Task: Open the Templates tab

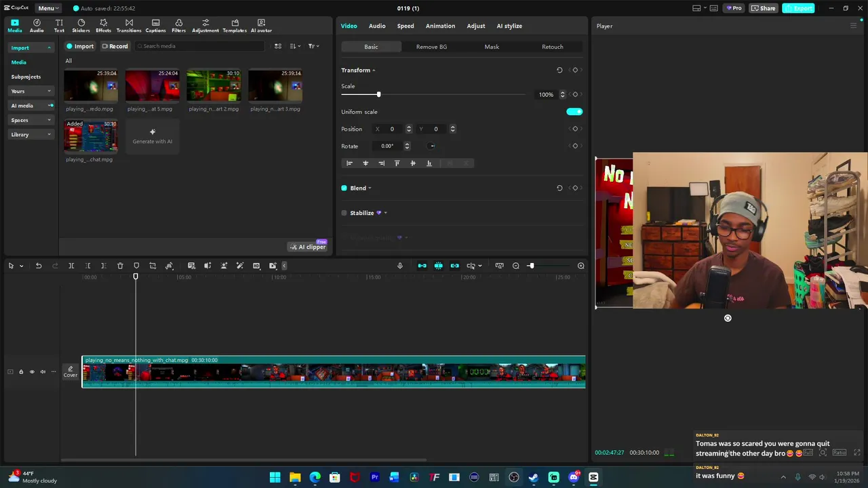Action: (x=235, y=26)
